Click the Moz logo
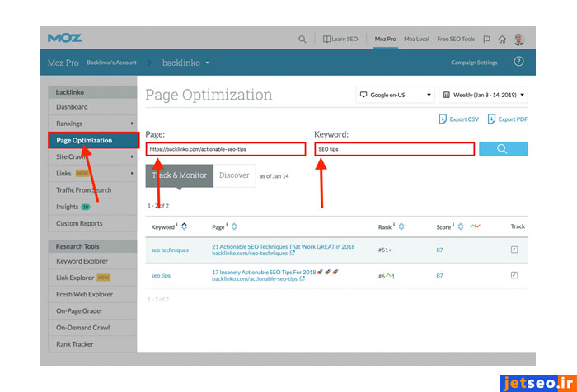 [64, 38]
